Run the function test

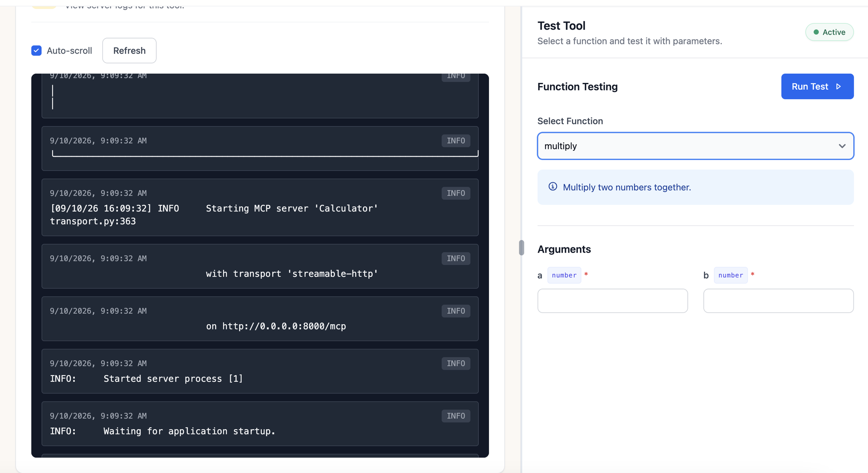point(817,86)
